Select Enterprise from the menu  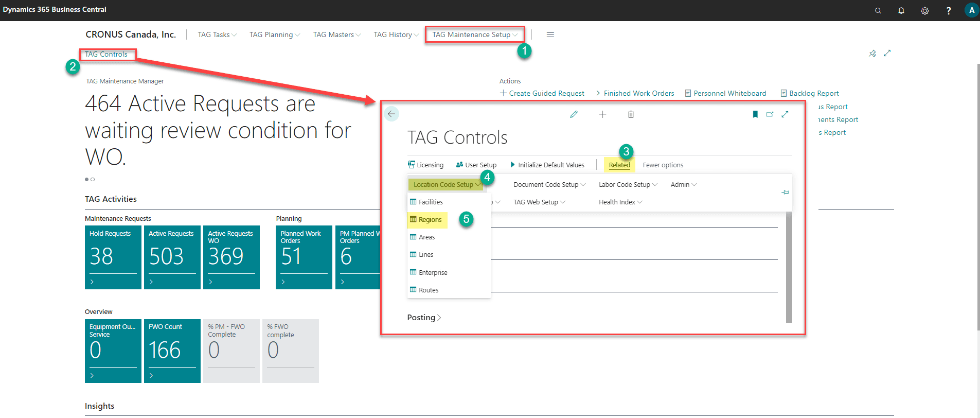click(x=449, y=272)
